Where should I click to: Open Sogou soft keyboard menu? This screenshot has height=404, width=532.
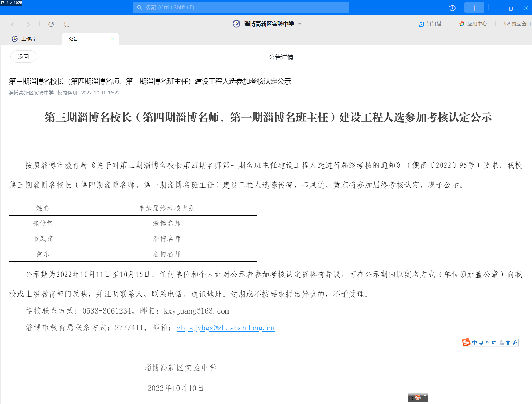coord(495,343)
